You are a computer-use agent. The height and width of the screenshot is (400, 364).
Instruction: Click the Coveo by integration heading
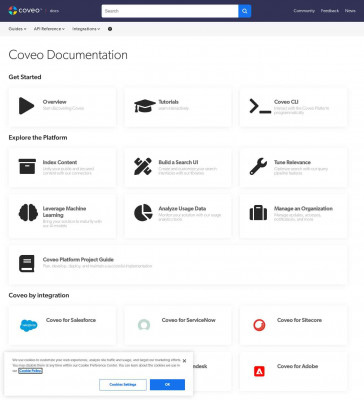pyautogui.click(x=39, y=295)
